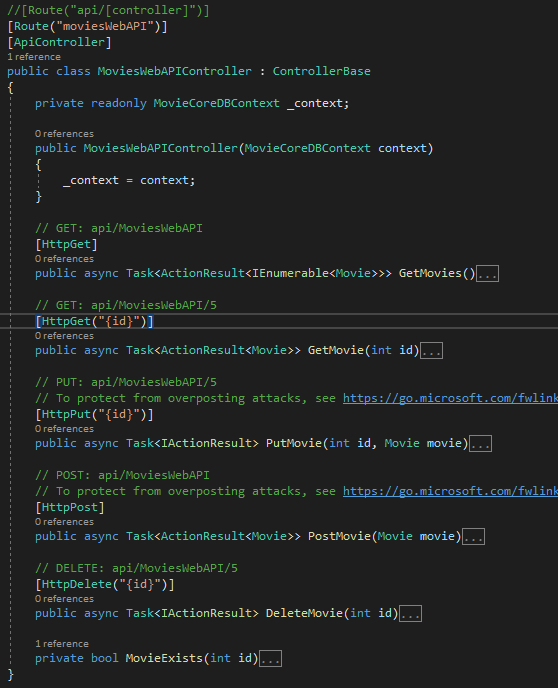This screenshot has height=688, width=558.
Task: Click the "_context = context;" assignment
Action: coord(129,180)
